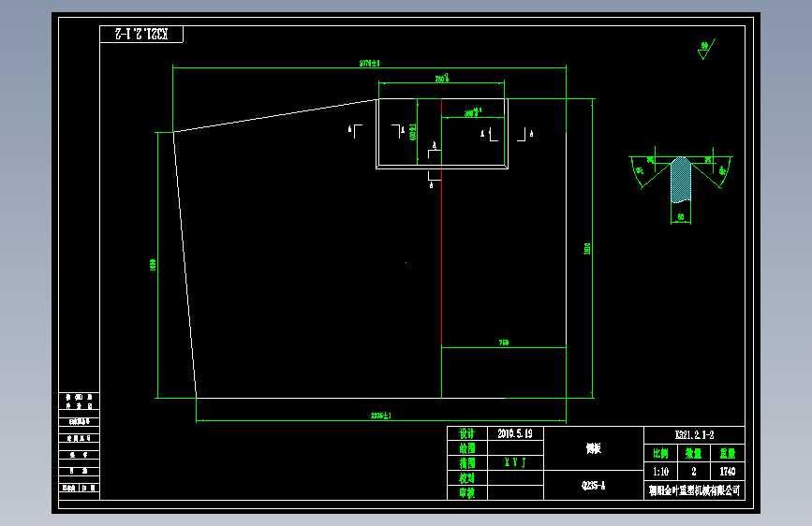Select the part name 侧板 in title block

(594, 448)
